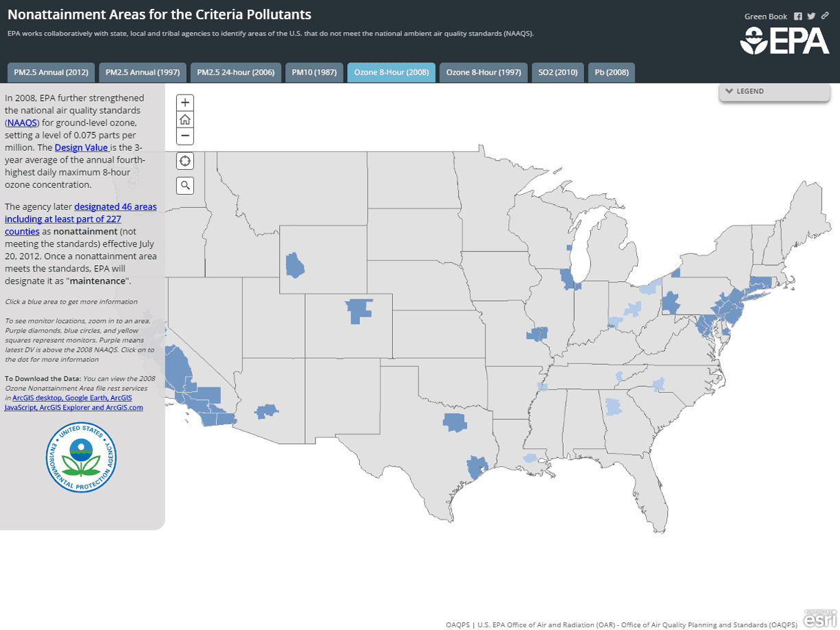840x630 pixels.
Task: Open the map search magnifier
Action: (x=184, y=185)
